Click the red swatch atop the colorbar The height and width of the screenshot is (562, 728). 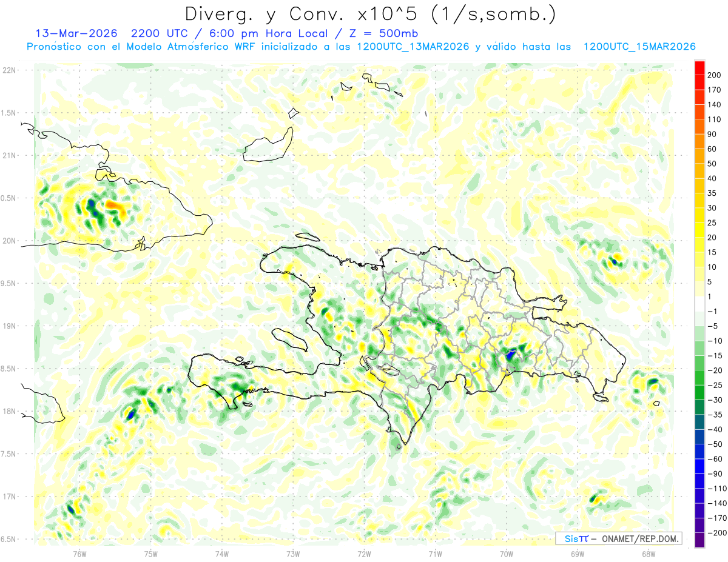click(700, 68)
